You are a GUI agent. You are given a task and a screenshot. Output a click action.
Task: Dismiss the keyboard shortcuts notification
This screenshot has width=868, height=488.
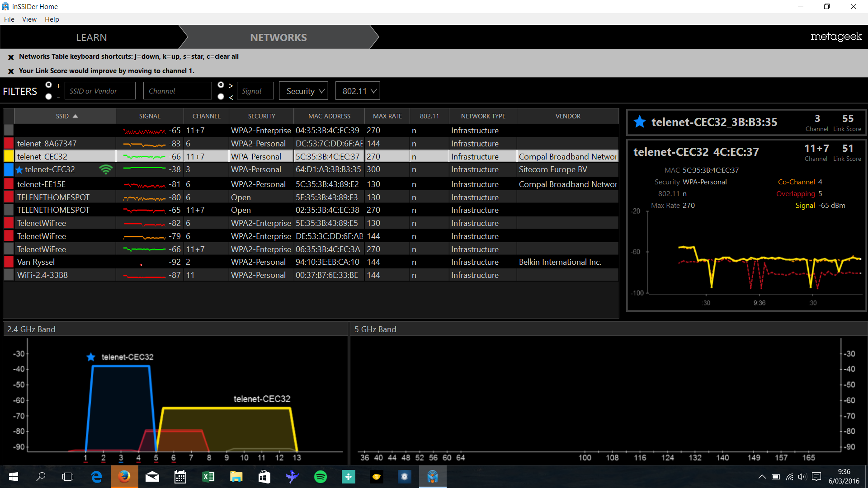click(x=11, y=57)
